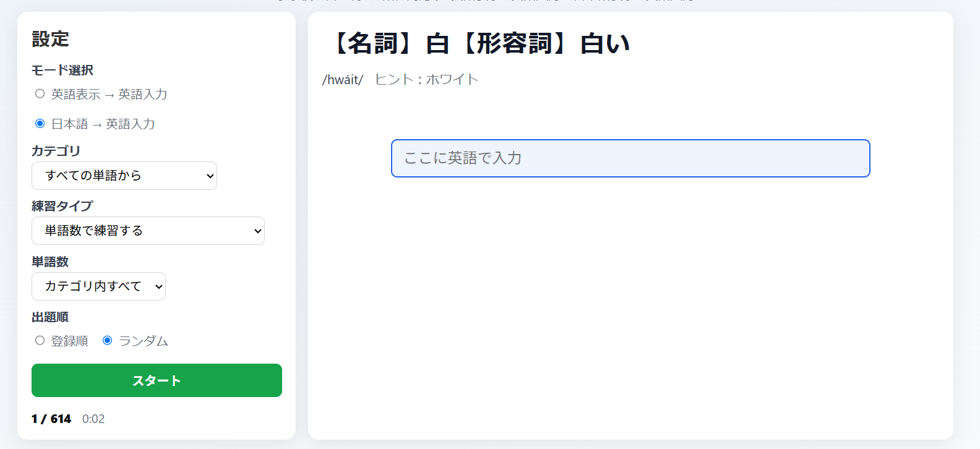Select the 英語表示 → 英語入力 mode radio button
Image resolution: width=980 pixels, height=449 pixels.
(x=40, y=94)
